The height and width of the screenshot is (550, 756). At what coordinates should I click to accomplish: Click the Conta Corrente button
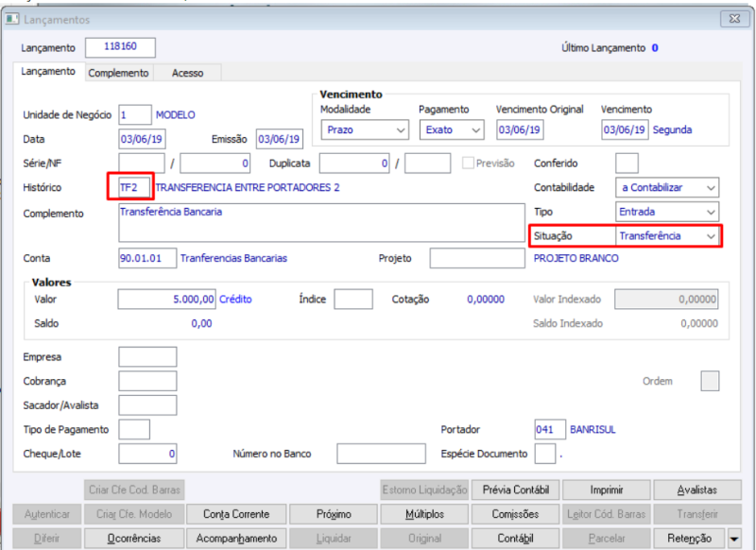(x=236, y=514)
